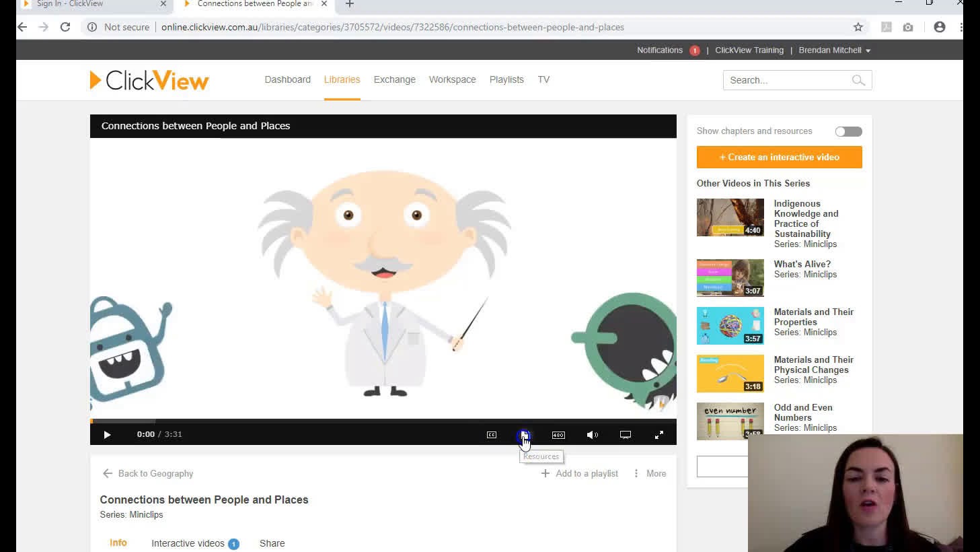This screenshot has width=980, height=552.
Task: Open a new browser tab
Action: [350, 4]
